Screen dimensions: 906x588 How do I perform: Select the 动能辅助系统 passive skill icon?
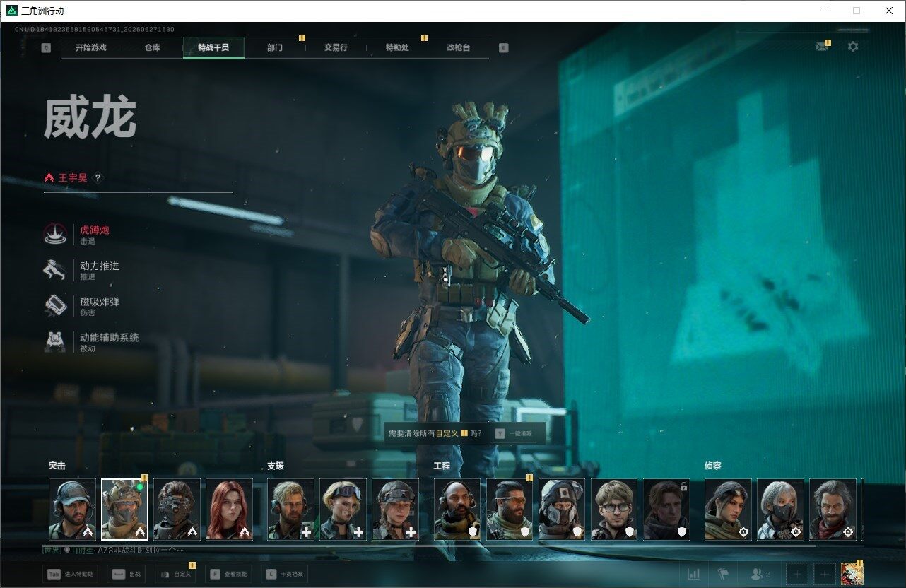point(55,341)
